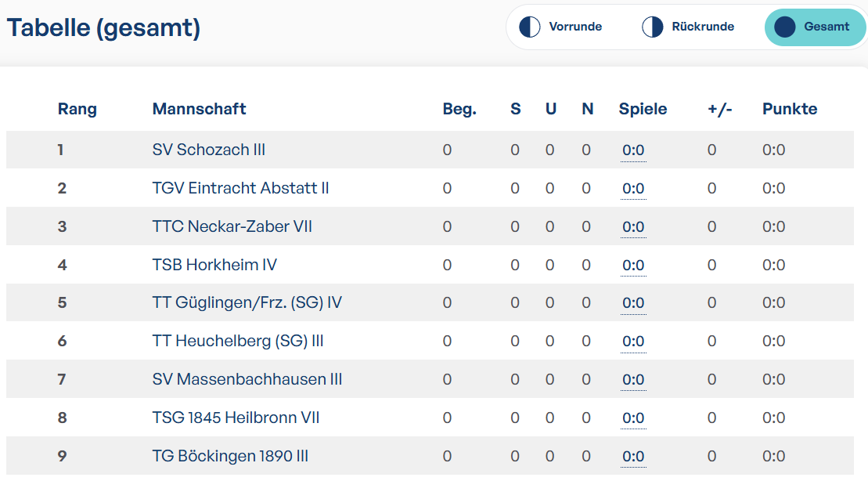Click the half-circle Vorrunde icon
The height and width of the screenshot is (481, 868).
(529, 27)
